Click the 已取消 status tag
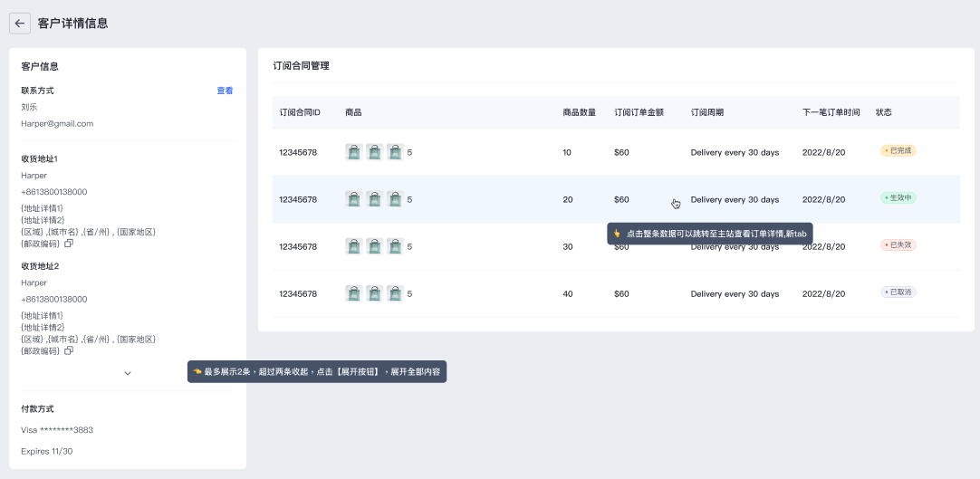 (898, 292)
